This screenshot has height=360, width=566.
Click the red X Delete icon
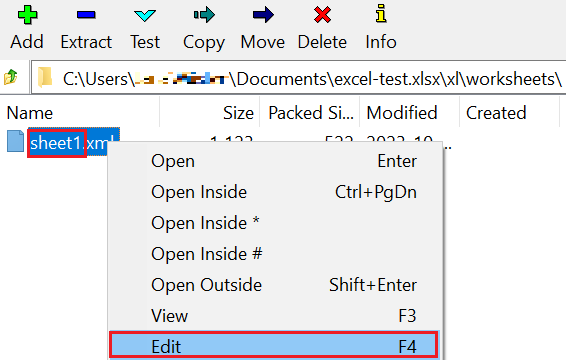[x=322, y=15]
